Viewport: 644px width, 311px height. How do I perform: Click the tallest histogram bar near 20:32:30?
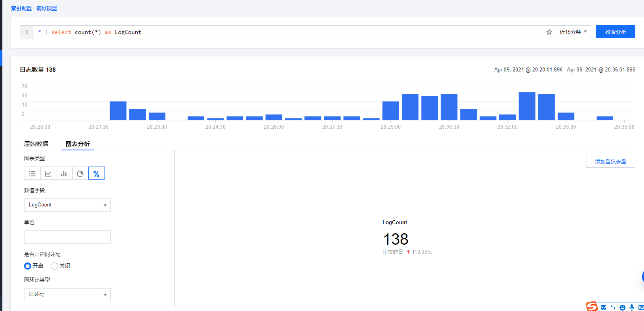(527, 106)
